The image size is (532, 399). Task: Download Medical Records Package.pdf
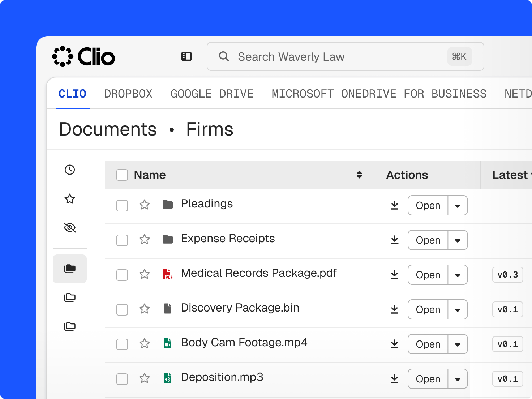[x=395, y=275]
